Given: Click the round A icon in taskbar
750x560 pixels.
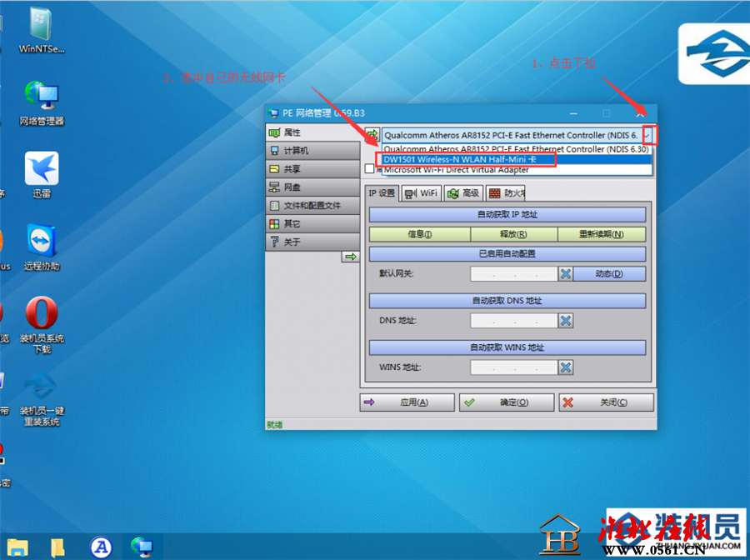Looking at the screenshot, I should (101, 547).
